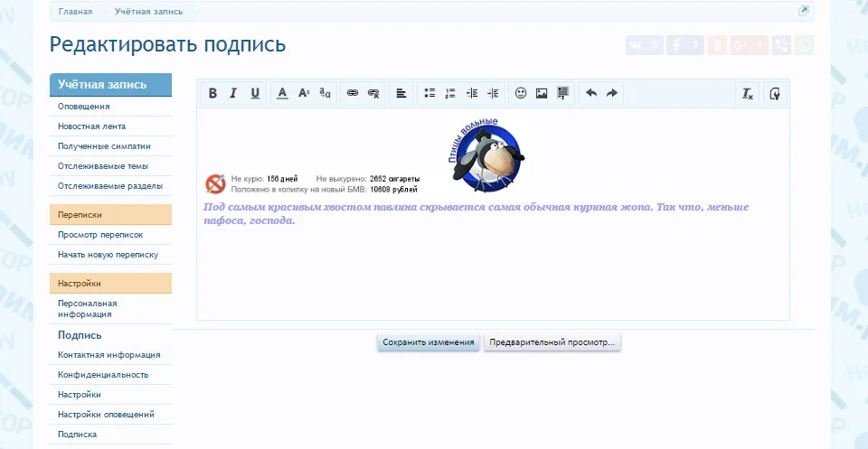Share via the Odnoklassniki button
Screen dimensions: 868x449
[x=717, y=45]
